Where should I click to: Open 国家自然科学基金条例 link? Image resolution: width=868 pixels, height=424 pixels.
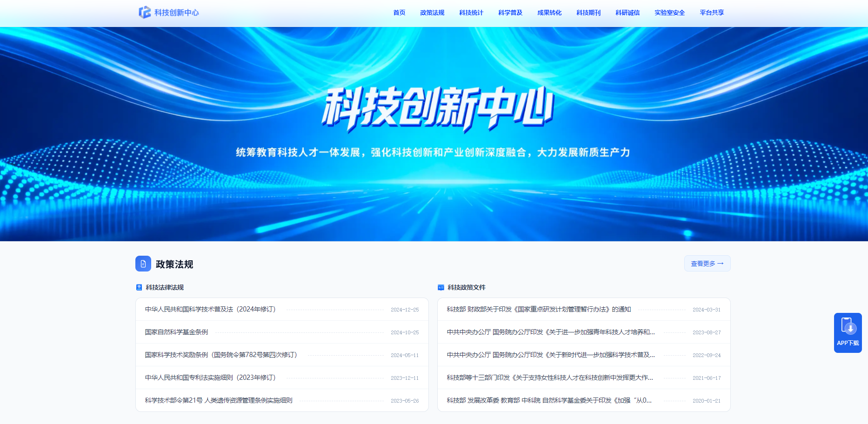176,332
